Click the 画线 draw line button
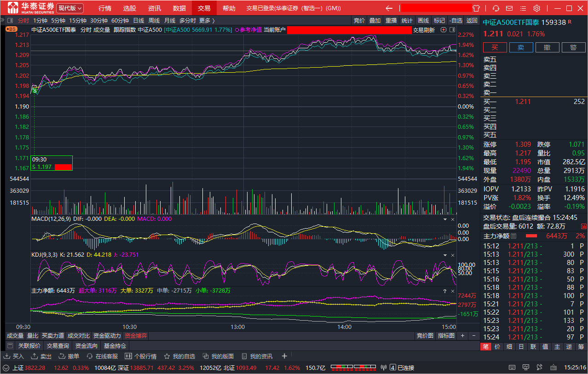The height and width of the screenshot is (374, 588). pyautogui.click(x=423, y=20)
